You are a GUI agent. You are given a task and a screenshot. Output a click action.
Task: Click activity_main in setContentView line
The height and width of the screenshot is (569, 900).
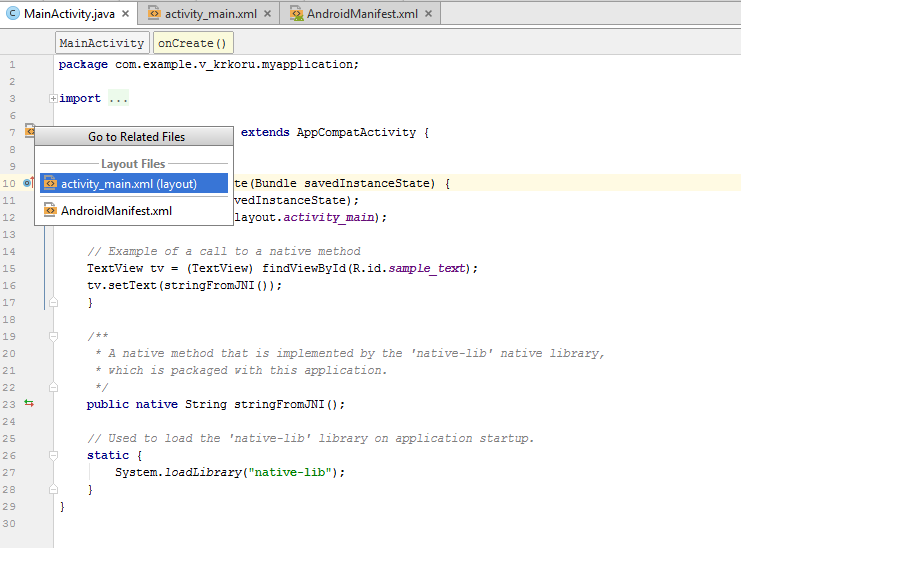(x=328, y=218)
